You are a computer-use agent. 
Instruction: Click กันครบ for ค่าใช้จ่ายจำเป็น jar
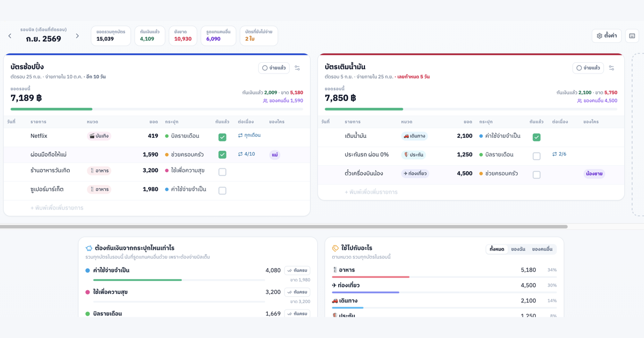pos(297,270)
